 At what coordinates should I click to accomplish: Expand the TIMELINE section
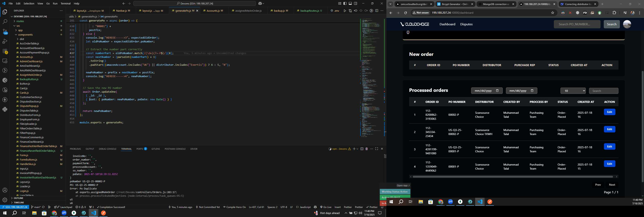(x=19, y=203)
